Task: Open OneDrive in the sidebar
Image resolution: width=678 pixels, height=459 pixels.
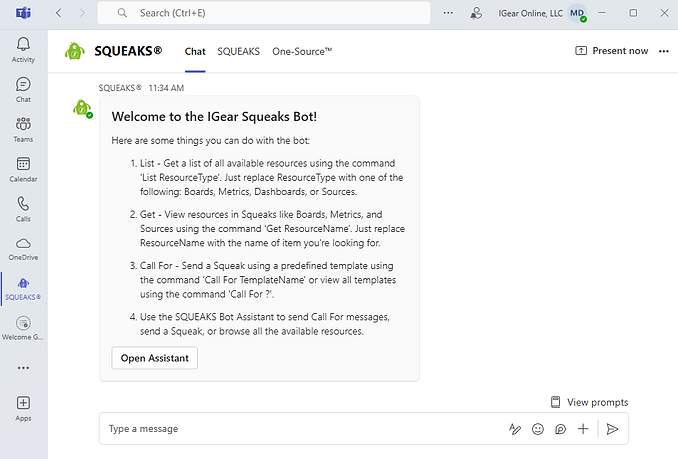Action: (23, 247)
